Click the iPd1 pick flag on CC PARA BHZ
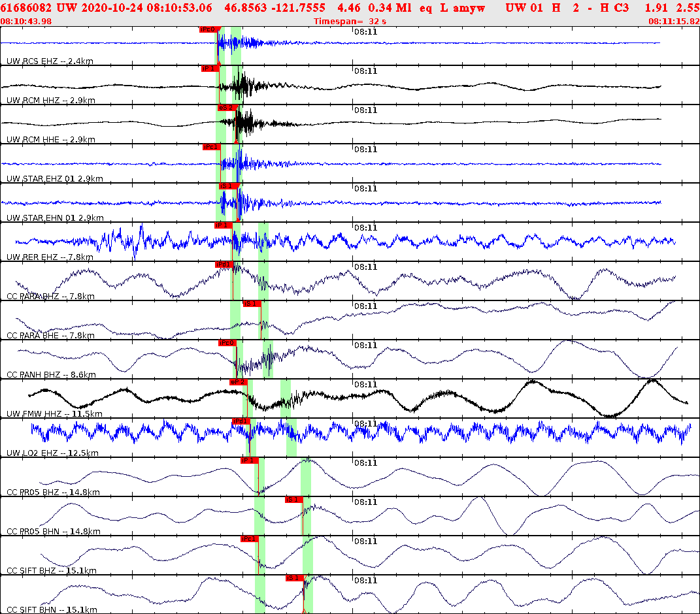 tap(224, 265)
